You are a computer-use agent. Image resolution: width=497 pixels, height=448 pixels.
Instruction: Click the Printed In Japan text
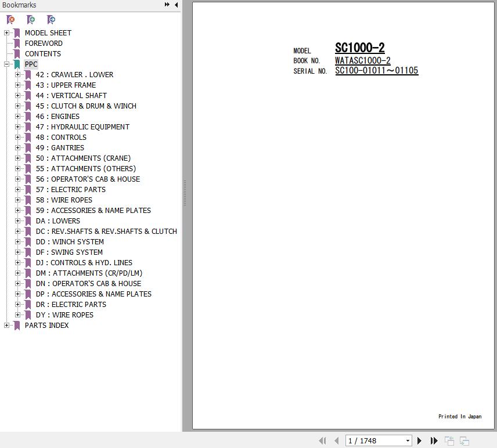[x=460, y=416]
